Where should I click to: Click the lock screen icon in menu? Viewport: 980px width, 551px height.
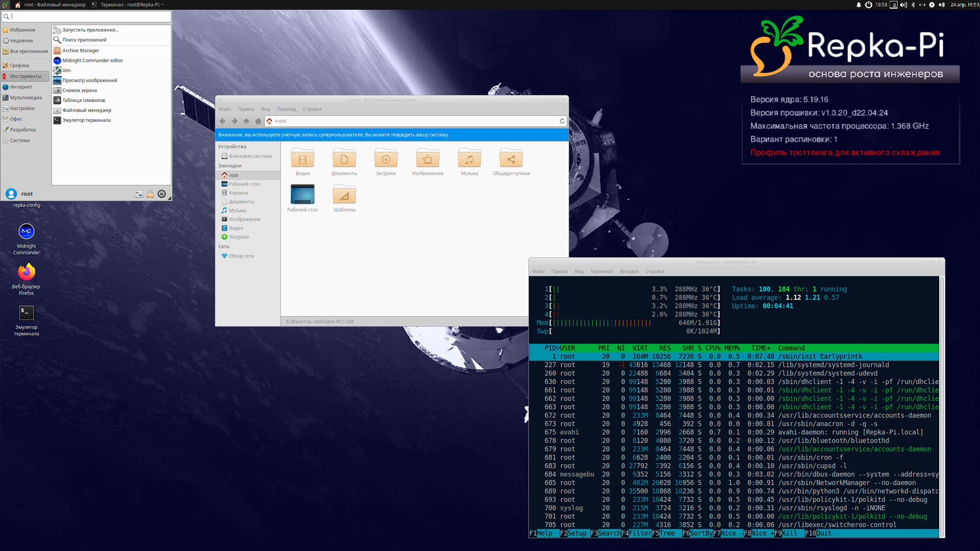tap(150, 194)
